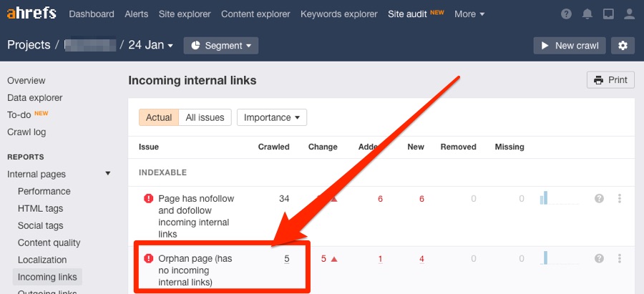This screenshot has height=294, width=644.
Task: Open Performance report
Action: click(x=44, y=191)
